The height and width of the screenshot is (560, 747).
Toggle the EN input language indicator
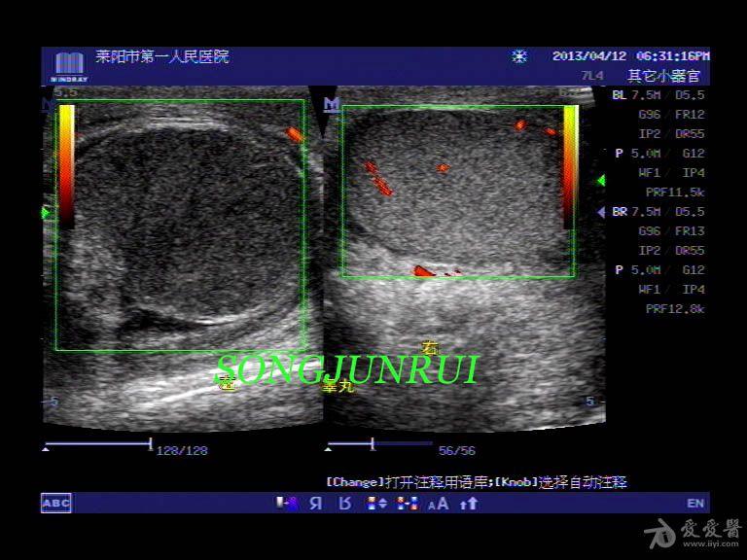694,503
